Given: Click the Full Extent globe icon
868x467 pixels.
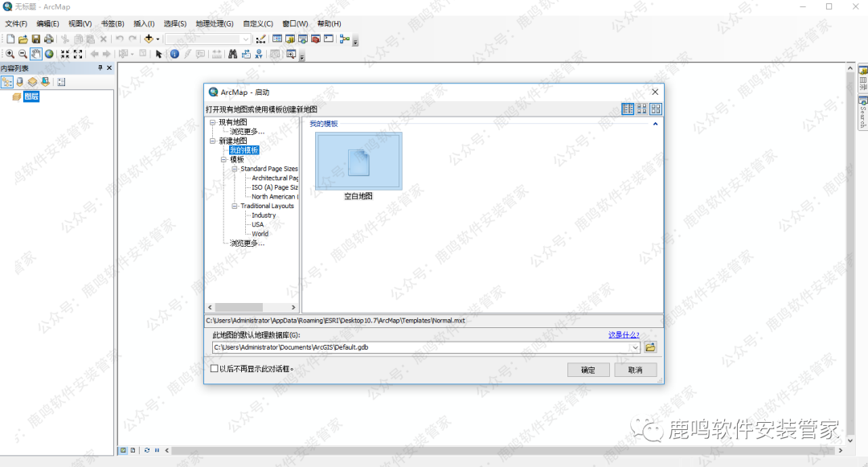Looking at the screenshot, I should point(49,54).
